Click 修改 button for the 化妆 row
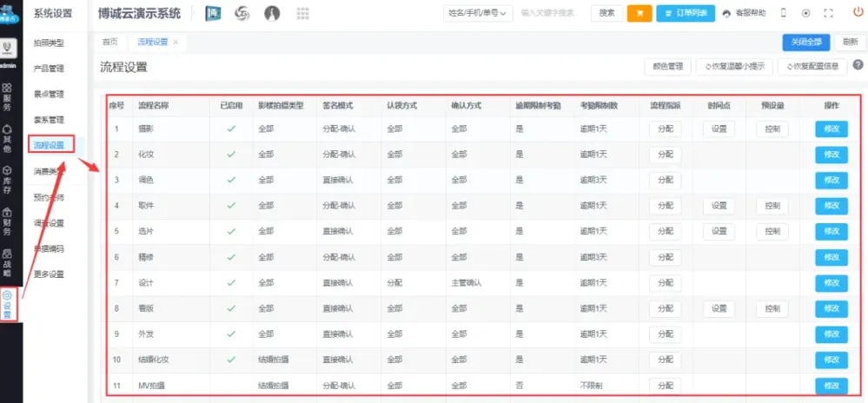Viewport: 868px width, 403px height. (831, 155)
